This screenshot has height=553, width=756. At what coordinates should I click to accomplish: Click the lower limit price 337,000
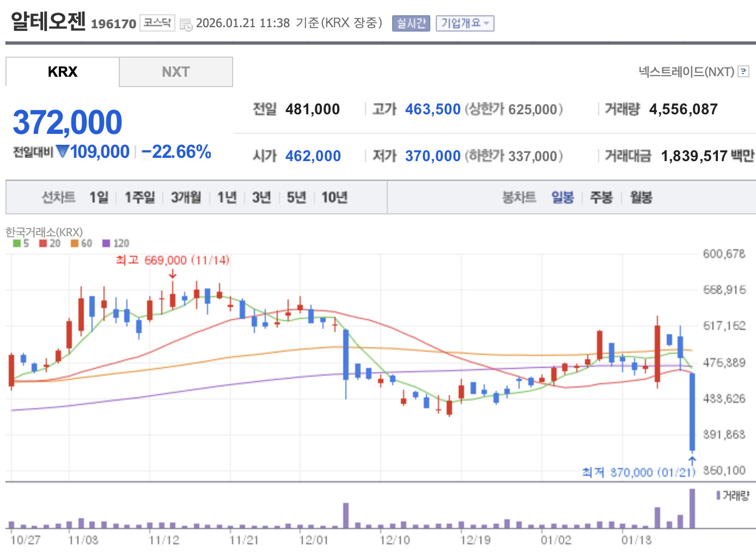tap(533, 156)
